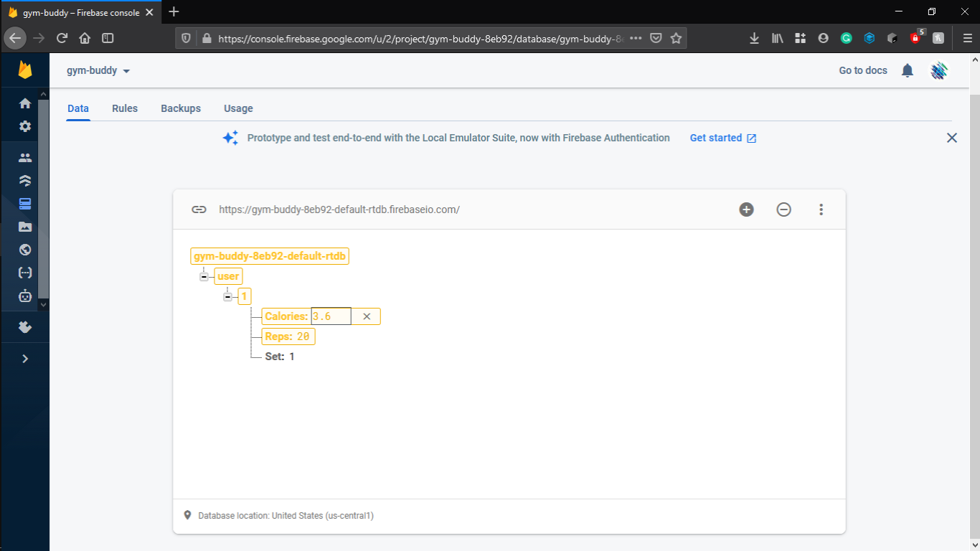Viewport: 980px width, 551px height.
Task: Open Machine Learning robot icon in sidebar
Action: (25, 296)
